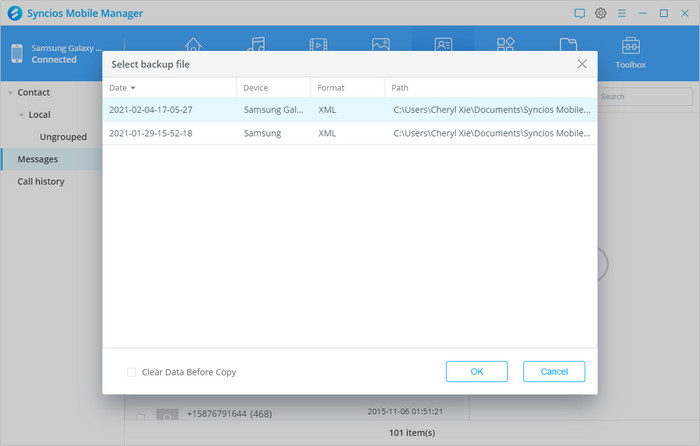Maximize the Syncios window

(664, 13)
